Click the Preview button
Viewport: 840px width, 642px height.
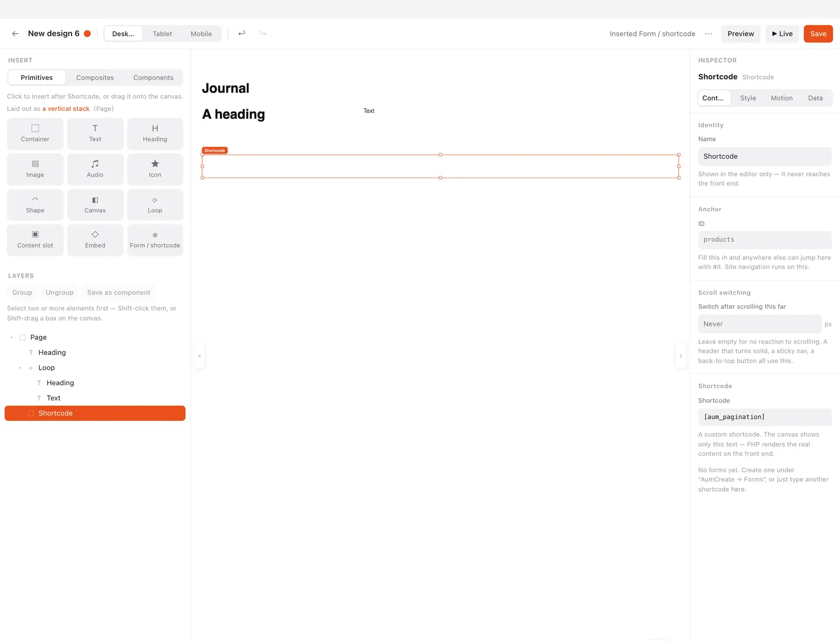741,34
